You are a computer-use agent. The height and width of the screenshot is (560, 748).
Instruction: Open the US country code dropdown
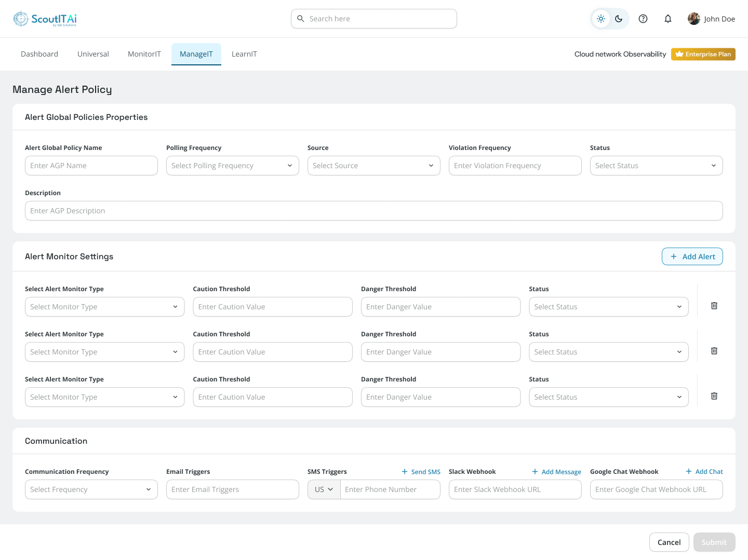coord(324,489)
